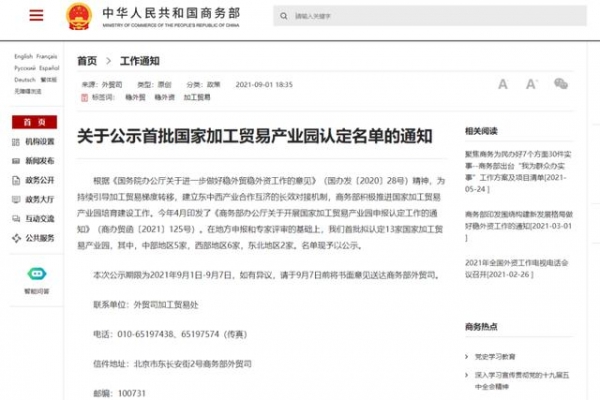This screenshot has height=400, width=600.
Task: Open 互动交流 from the sidebar
Action: (40, 219)
